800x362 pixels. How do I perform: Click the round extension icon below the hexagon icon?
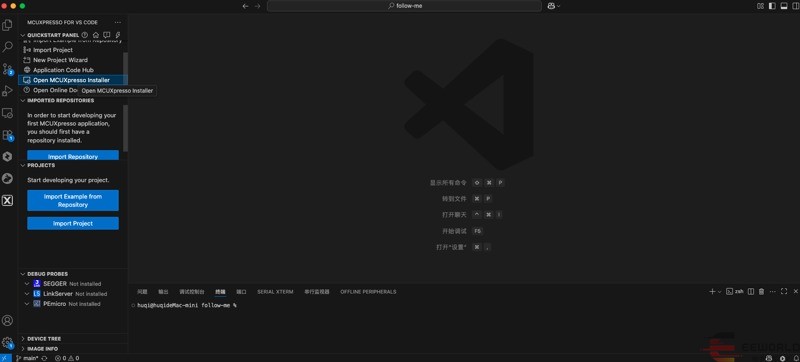7,178
